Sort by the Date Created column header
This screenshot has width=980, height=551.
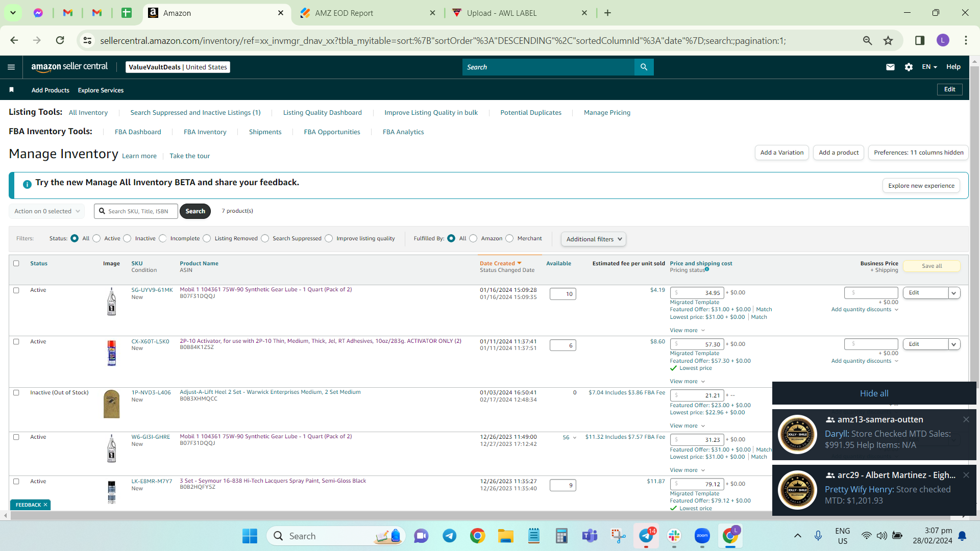coord(500,263)
